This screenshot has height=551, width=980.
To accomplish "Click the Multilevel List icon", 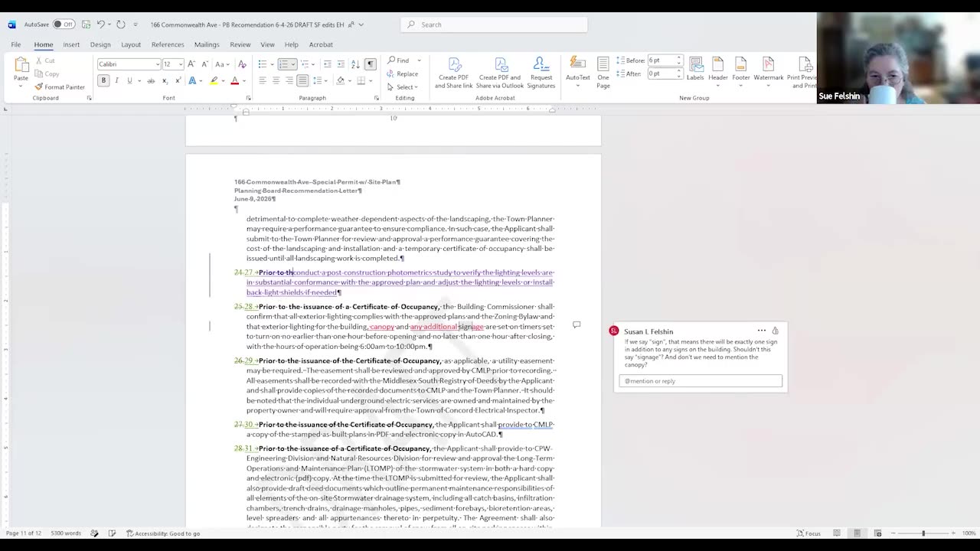I will tap(304, 64).
